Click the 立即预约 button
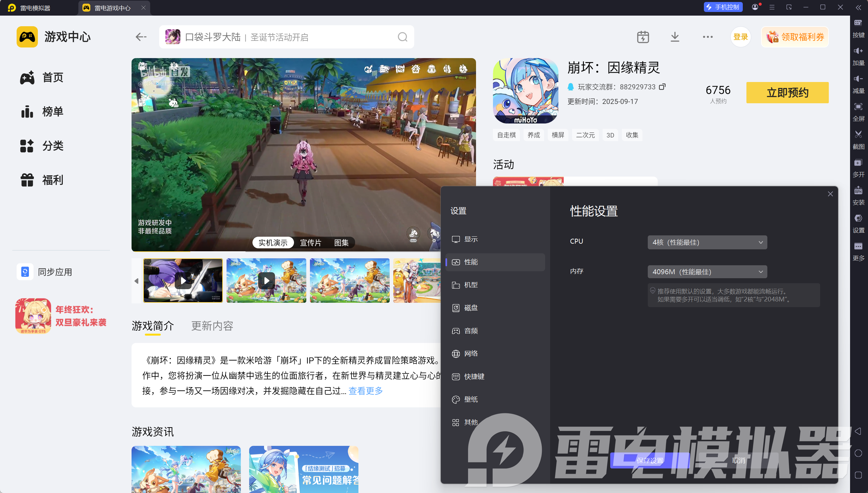 (x=787, y=92)
